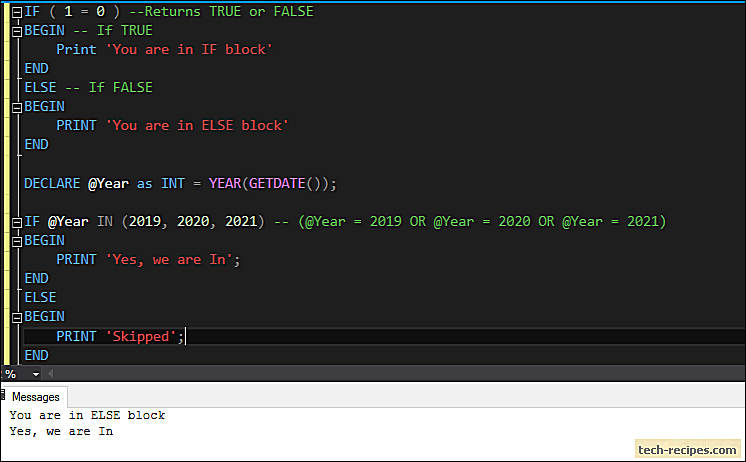Image resolution: width=746 pixels, height=462 pixels.
Task: Click the string 'Yes, we are In' in code
Action: [x=169, y=259]
